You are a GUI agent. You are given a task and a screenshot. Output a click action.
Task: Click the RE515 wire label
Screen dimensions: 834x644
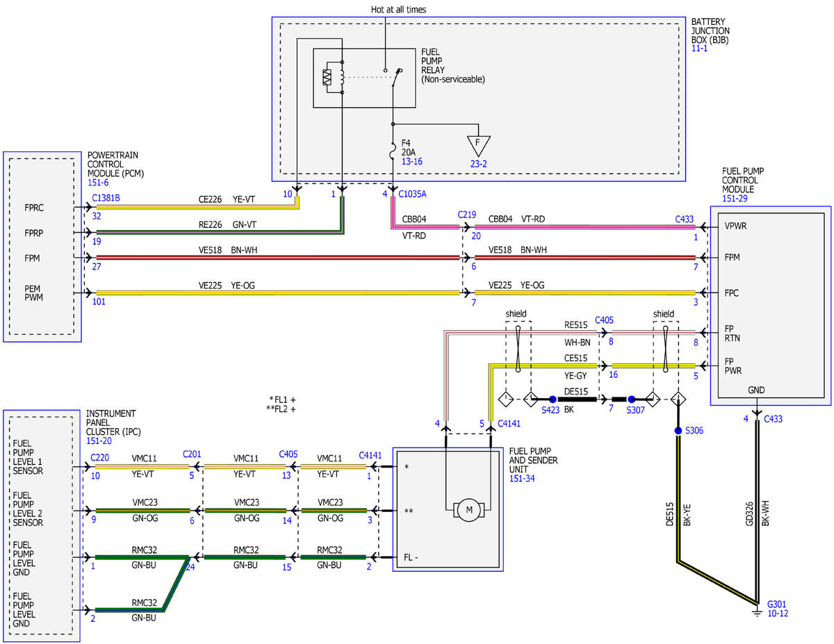[x=576, y=324]
